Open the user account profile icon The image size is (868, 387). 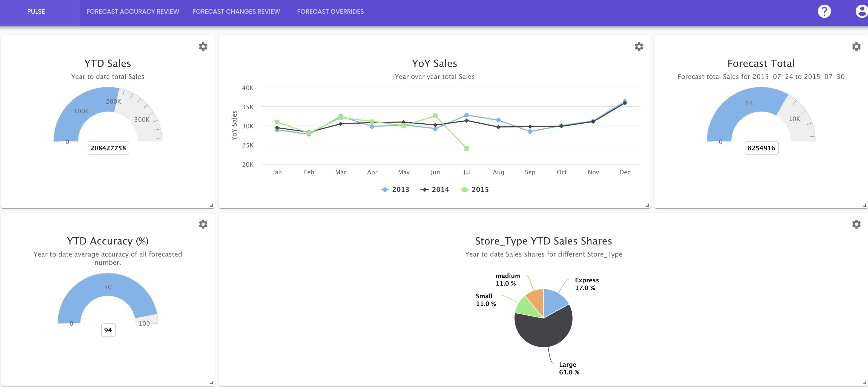tap(862, 12)
